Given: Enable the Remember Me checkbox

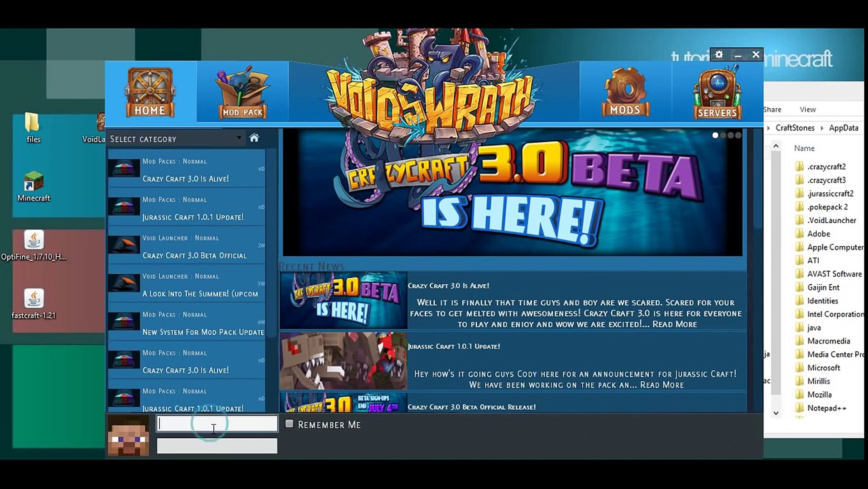Looking at the screenshot, I should pos(289,424).
